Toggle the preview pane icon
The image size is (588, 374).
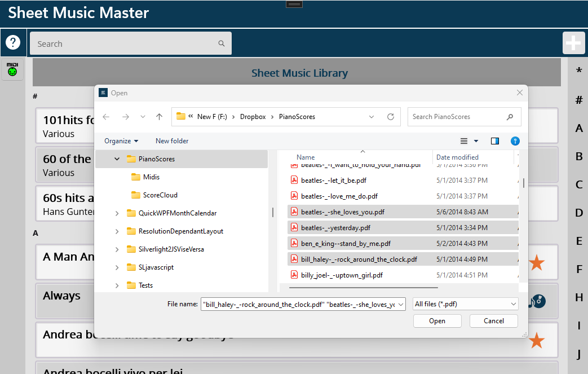[495, 141]
